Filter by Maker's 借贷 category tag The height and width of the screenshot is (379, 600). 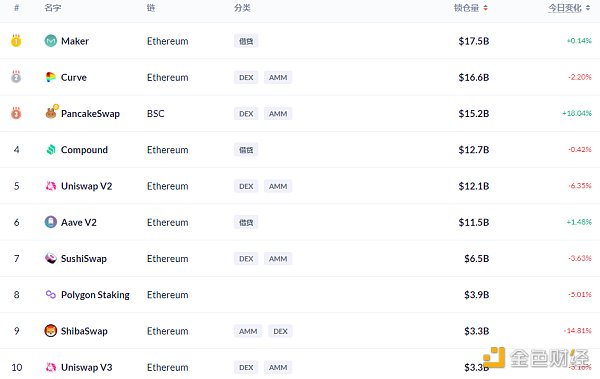tap(246, 41)
